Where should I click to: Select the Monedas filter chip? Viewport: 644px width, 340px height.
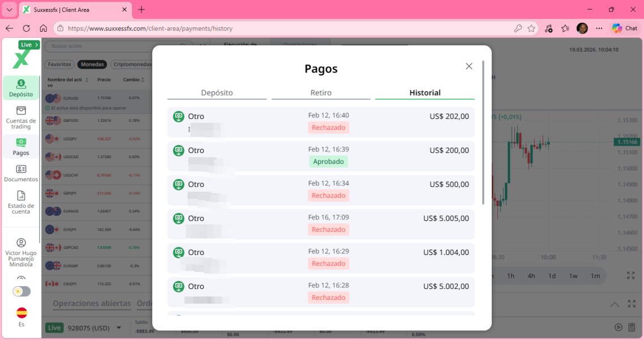(x=92, y=64)
